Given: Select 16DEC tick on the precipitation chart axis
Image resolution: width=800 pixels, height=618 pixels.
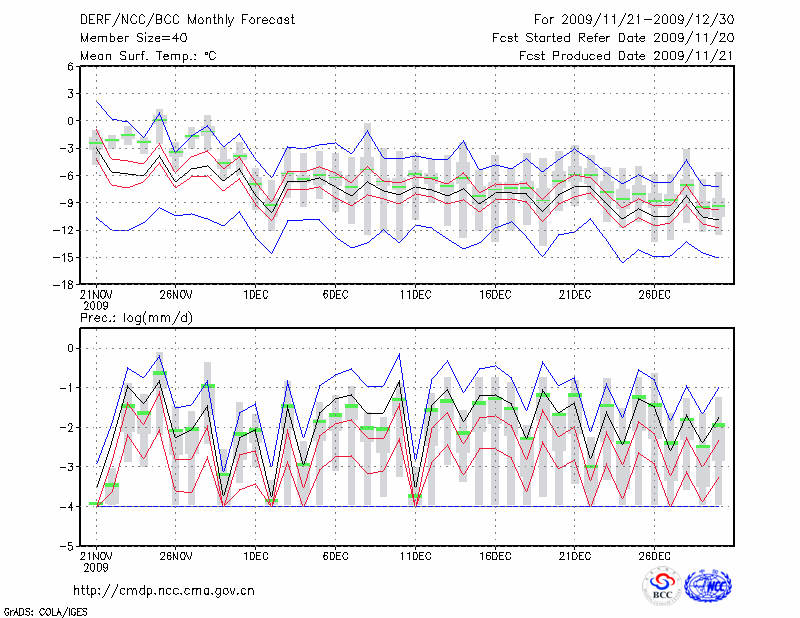Looking at the screenshot, I should point(495,556).
